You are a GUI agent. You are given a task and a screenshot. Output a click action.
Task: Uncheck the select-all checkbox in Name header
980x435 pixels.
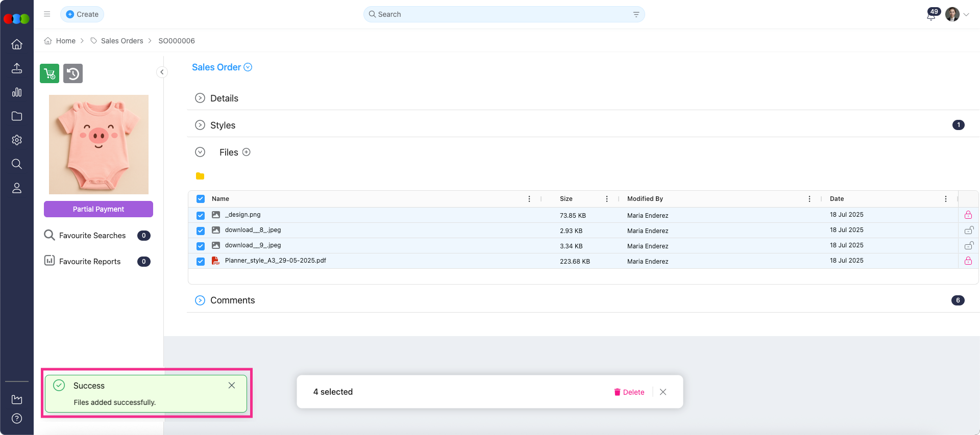pos(201,199)
